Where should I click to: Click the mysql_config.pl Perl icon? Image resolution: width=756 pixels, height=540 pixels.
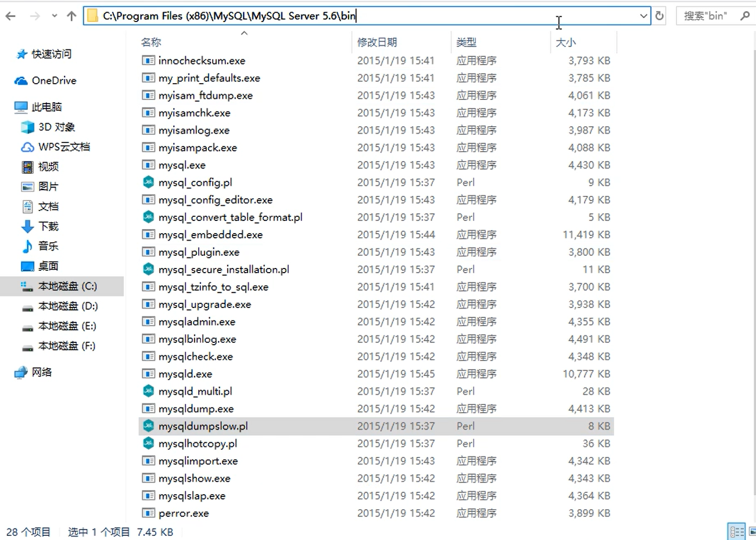tap(149, 182)
